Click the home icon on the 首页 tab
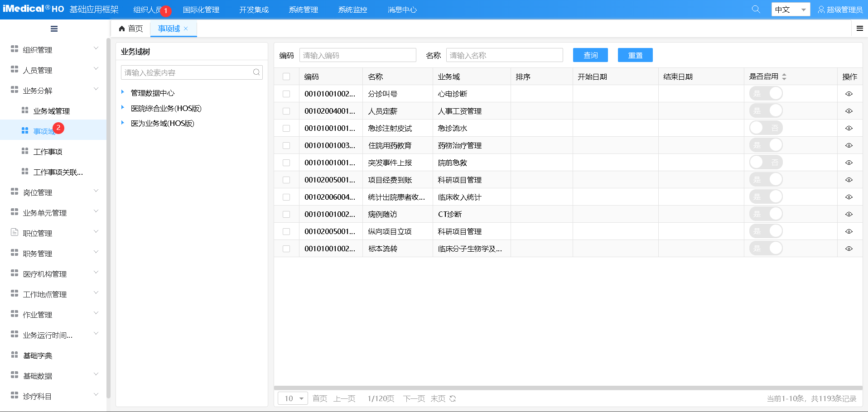The height and width of the screenshot is (412, 868). click(x=121, y=28)
